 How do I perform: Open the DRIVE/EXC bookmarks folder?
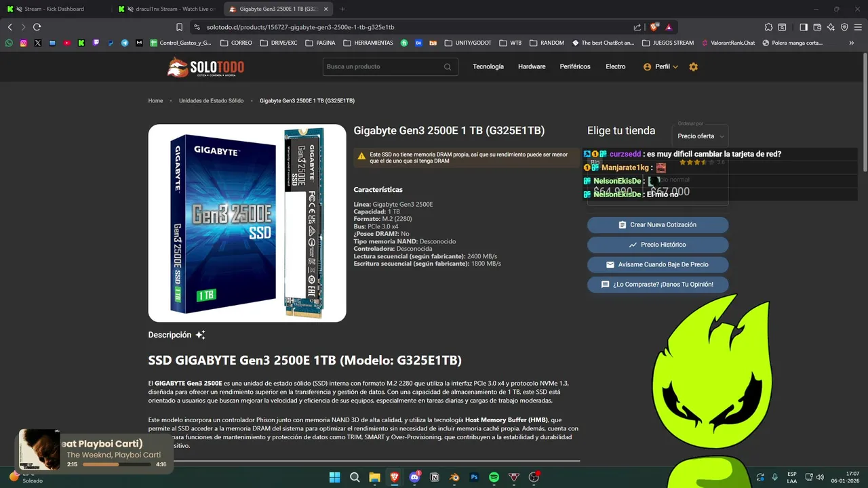[279, 43]
